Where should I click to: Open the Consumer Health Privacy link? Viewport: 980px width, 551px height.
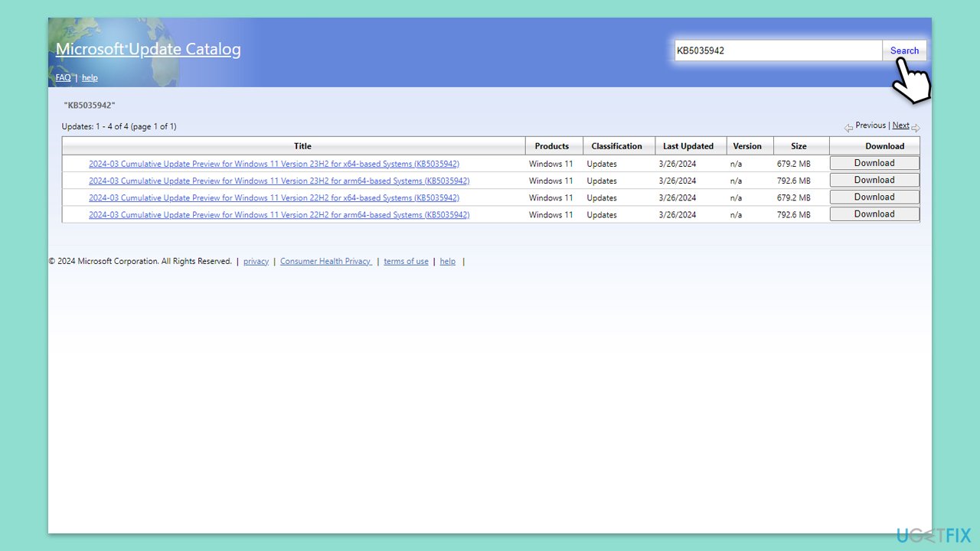[326, 261]
